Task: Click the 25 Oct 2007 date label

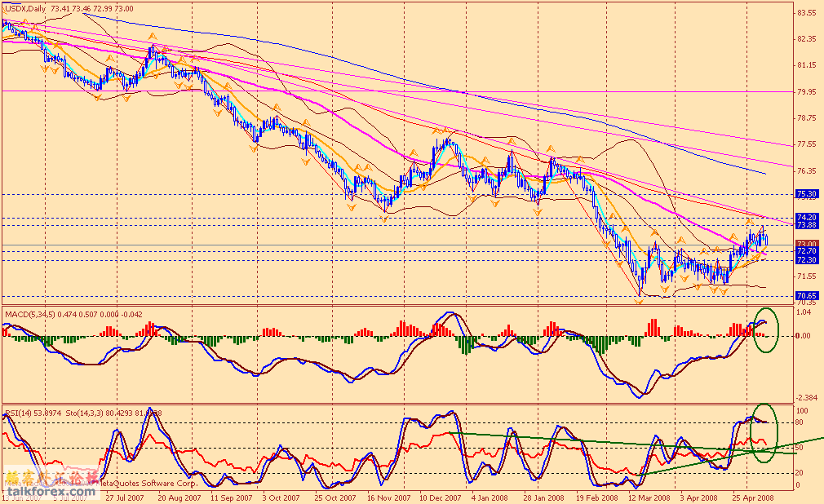Action: point(335,497)
